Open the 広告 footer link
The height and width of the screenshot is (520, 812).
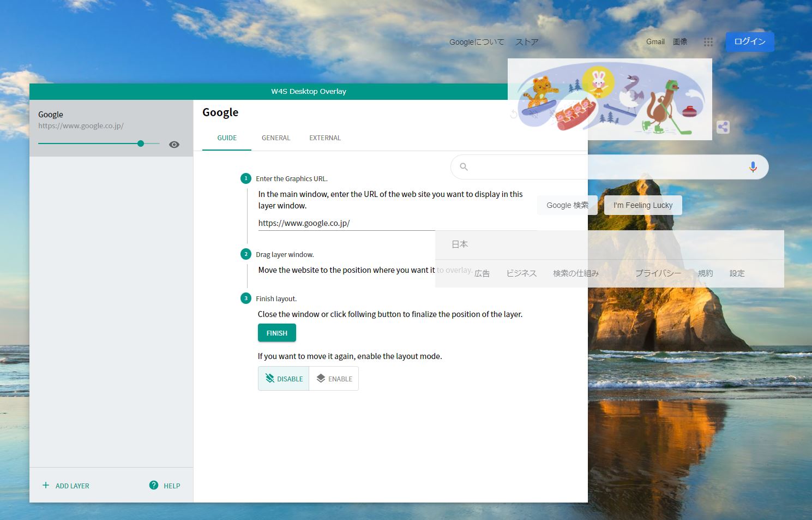482,273
